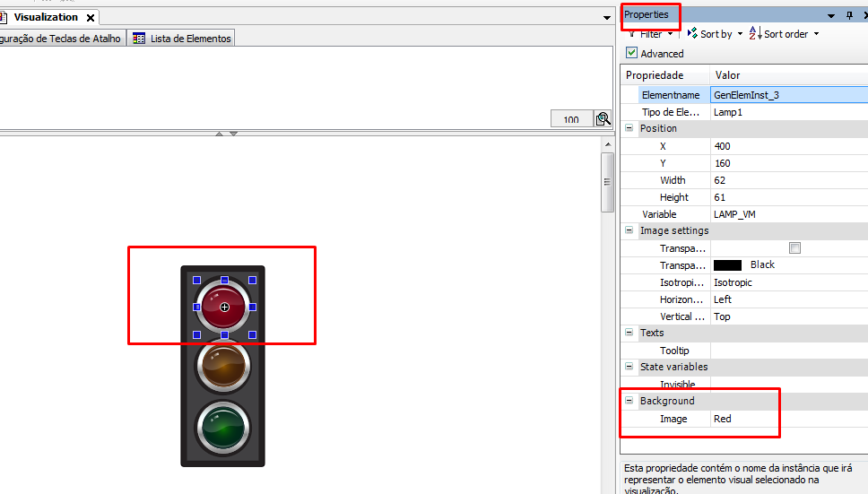The width and height of the screenshot is (868, 494).
Task: Click the zoom magnifier icon beside 100
Action: (x=603, y=118)
